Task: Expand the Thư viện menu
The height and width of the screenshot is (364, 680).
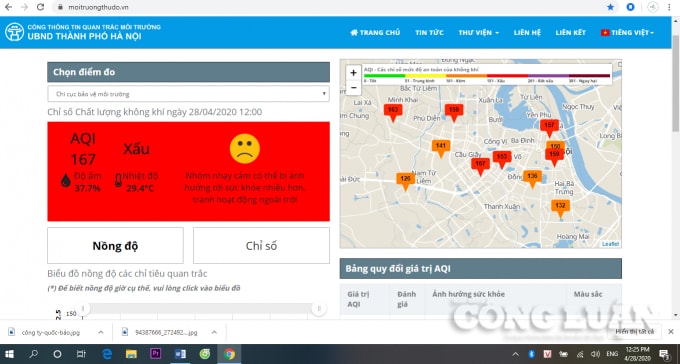Action: coord(478,33)
